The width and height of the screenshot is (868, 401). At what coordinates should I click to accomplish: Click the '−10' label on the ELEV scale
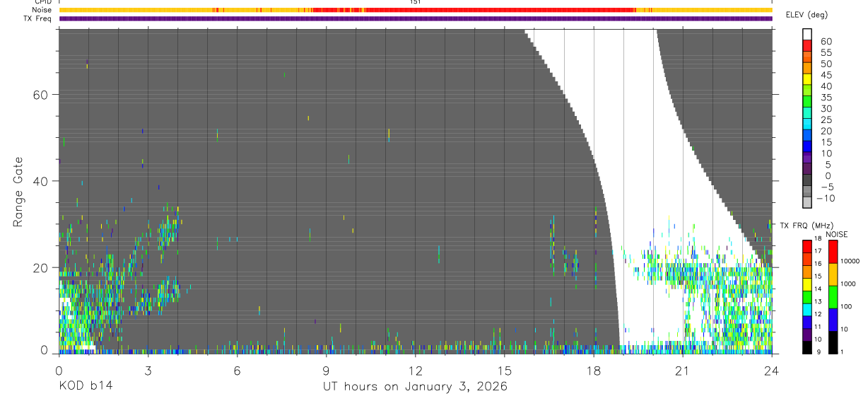click(x=826, y=198)
